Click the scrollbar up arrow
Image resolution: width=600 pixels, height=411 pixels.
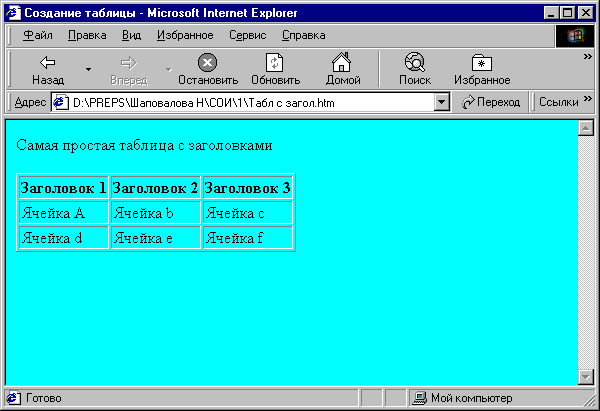click(x=585, y=128)
